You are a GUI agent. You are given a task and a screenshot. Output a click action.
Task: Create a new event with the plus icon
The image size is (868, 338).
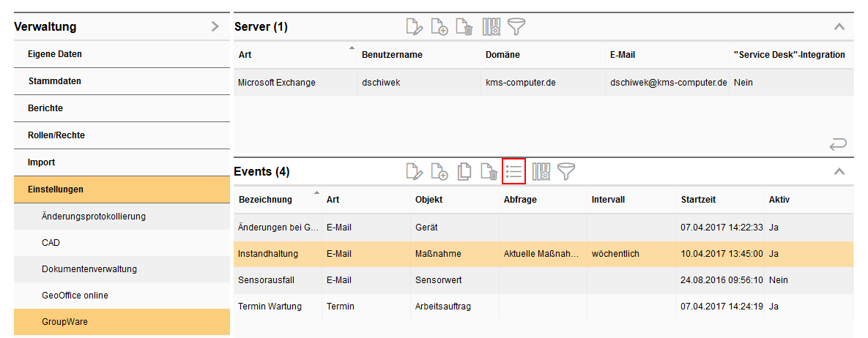(x=439, y=172)
